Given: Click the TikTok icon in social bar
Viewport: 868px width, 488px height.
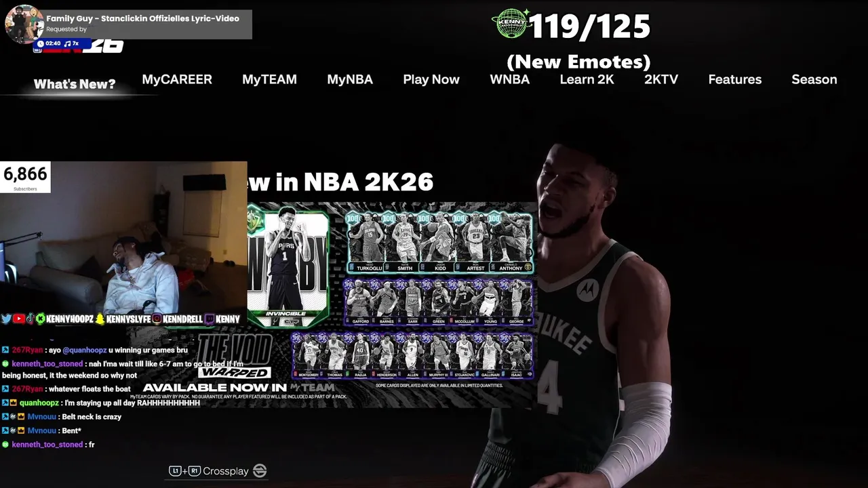Looking at the screenshot, I should pos(30,319).
